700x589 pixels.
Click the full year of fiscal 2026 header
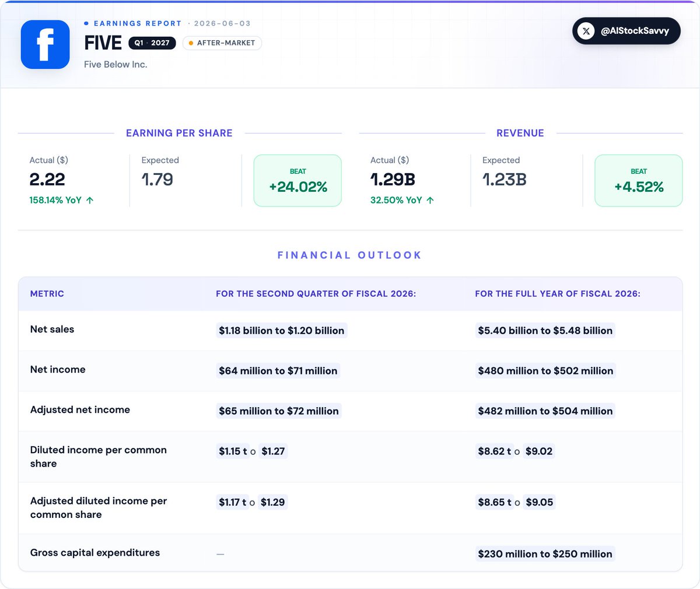click(x=558, y=294)
